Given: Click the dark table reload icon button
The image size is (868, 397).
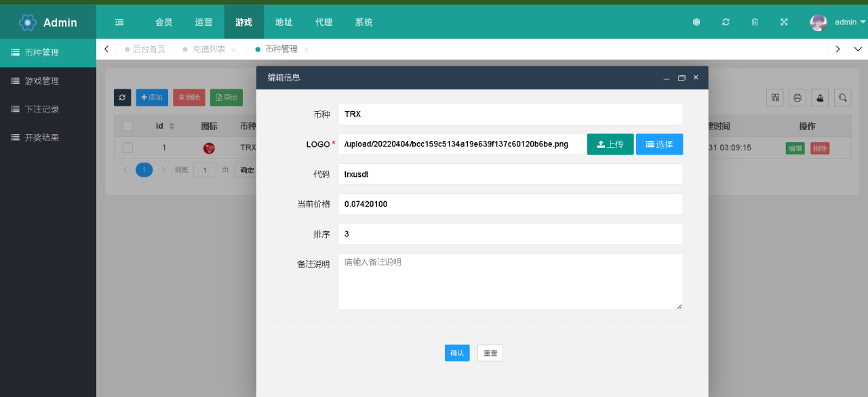Looking at the screenshot, I should coord(122,98).
